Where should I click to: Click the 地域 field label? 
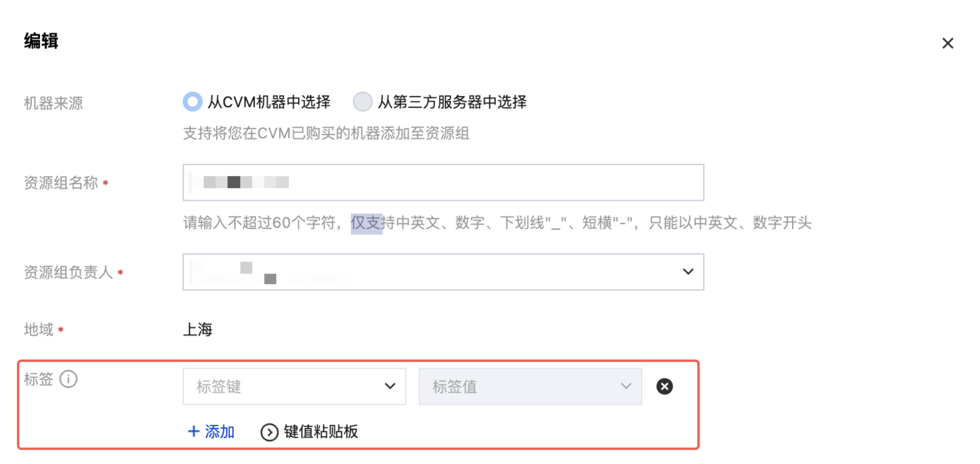click(x=38, y=330)
